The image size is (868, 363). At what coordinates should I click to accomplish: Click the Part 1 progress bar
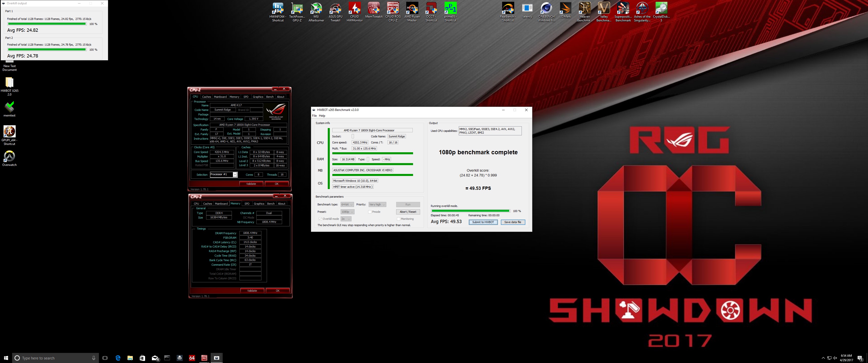(x=47, y=24)
